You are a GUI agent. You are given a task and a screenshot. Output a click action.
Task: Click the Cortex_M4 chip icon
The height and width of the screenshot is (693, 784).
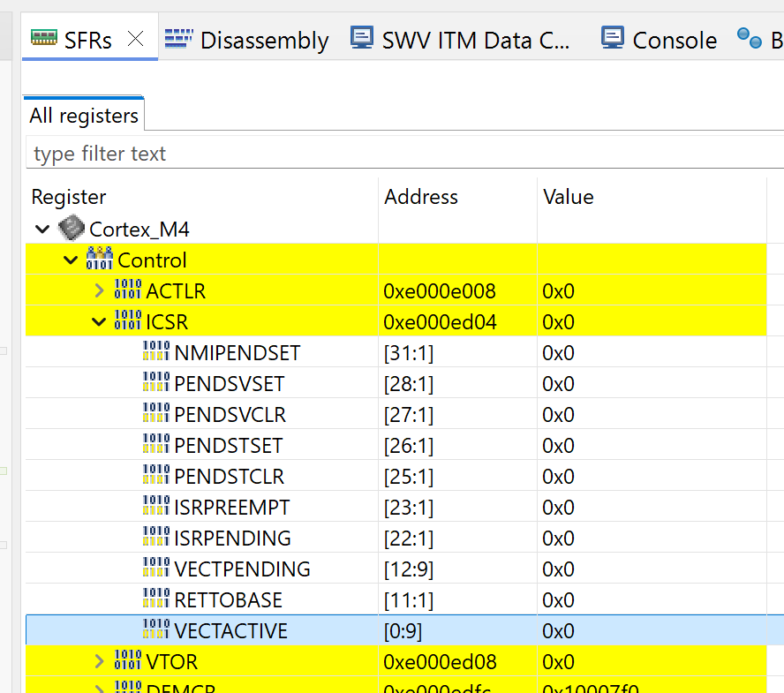[71, 228]
